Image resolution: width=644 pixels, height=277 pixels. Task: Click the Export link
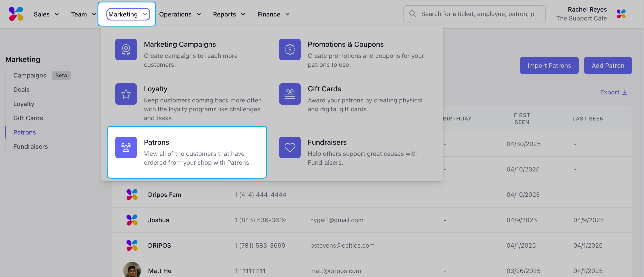coord(613,92)
